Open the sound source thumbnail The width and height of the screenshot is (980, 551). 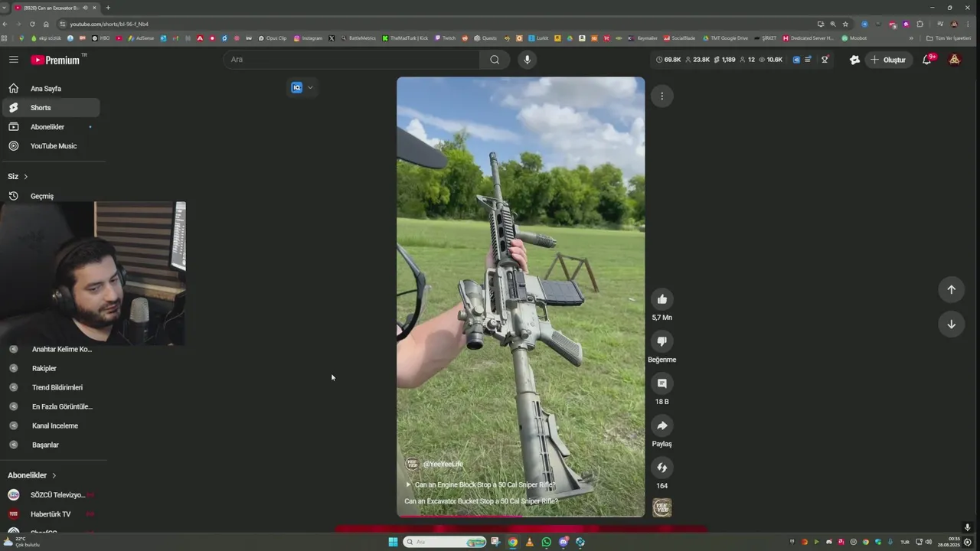(662, 507)
